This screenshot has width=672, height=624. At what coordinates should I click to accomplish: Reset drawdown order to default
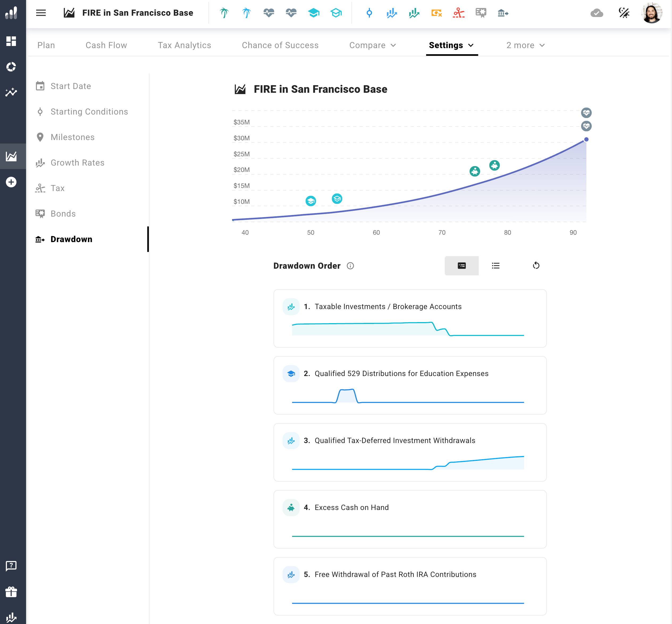pyautogui.click(x=536, y=266)
